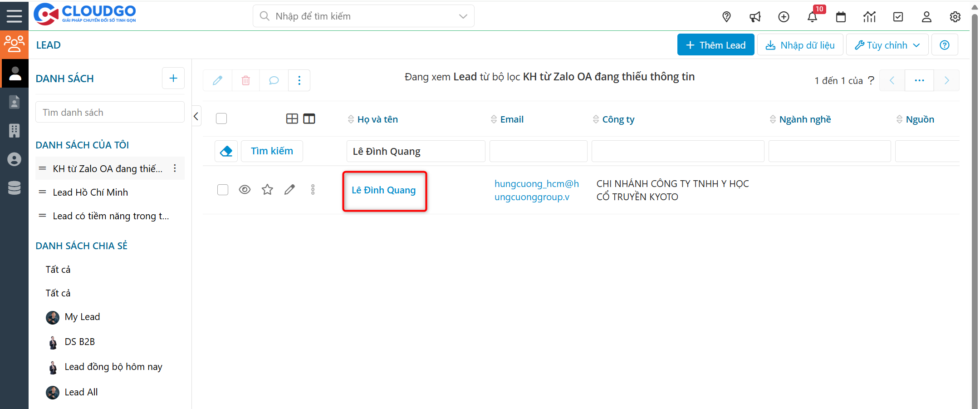Click the Tìm danh sách search field
980x409 pixels.
pos(110,113)
